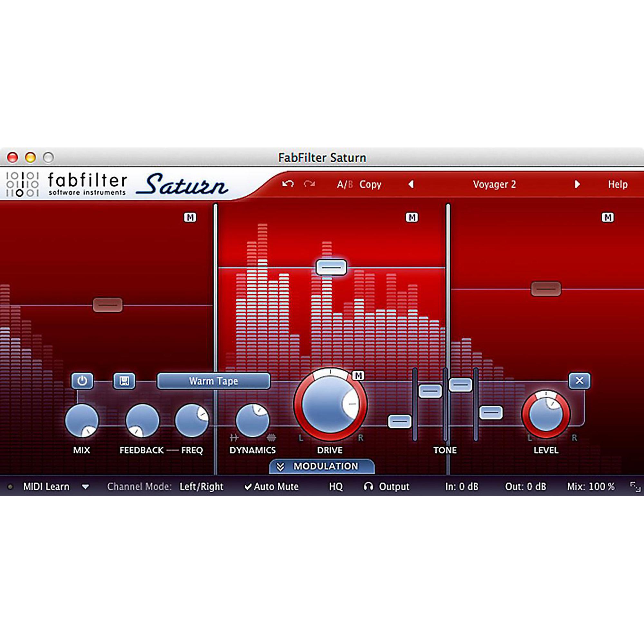This screenshot has width=644, height=644.
Task: Click the resize interface icon in corner
Action: pyautogui.click(x=635, y=487)
